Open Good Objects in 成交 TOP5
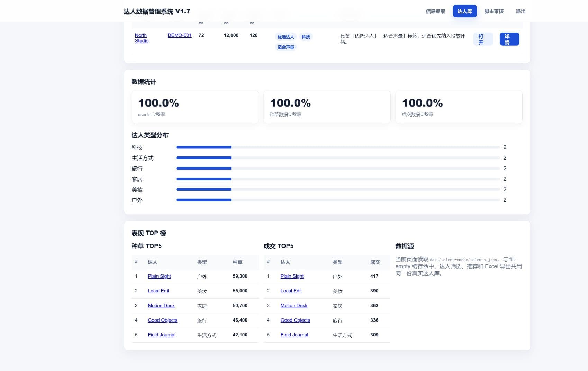 pos(295,320)
